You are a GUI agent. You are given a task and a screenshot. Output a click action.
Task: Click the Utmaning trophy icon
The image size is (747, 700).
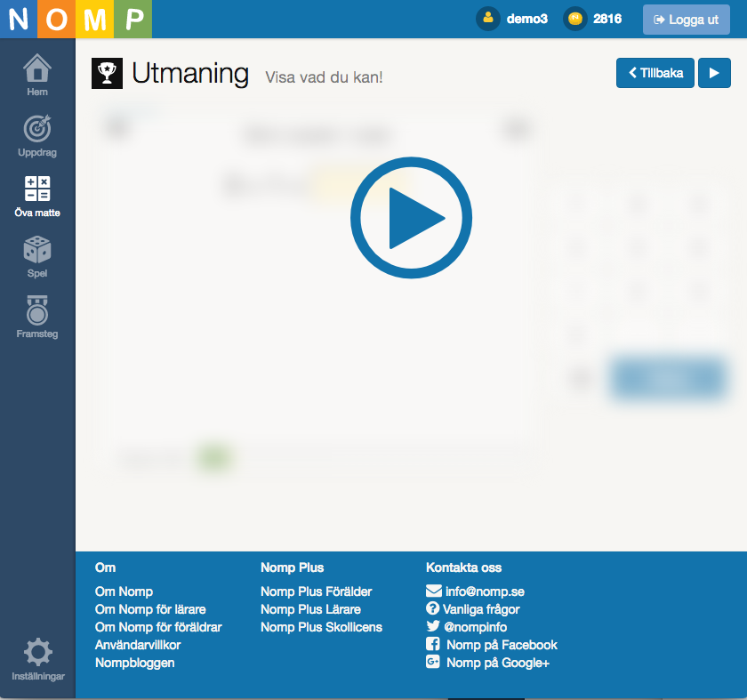point(107,74)
